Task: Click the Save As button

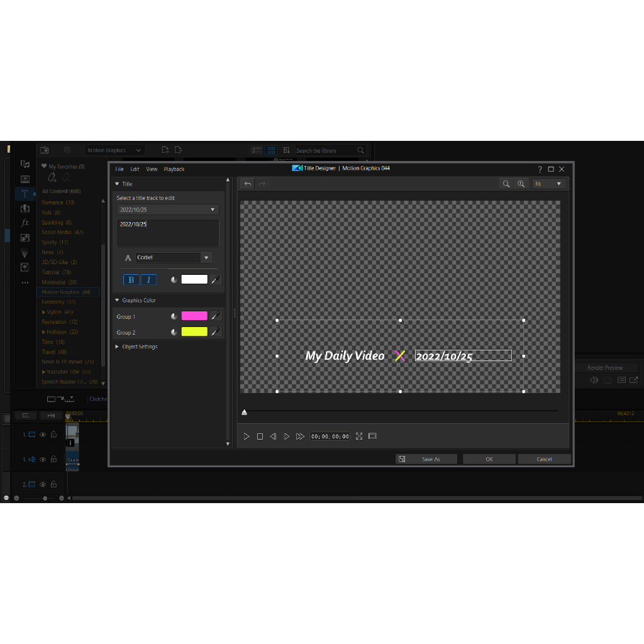Action: tap(426, 459)
